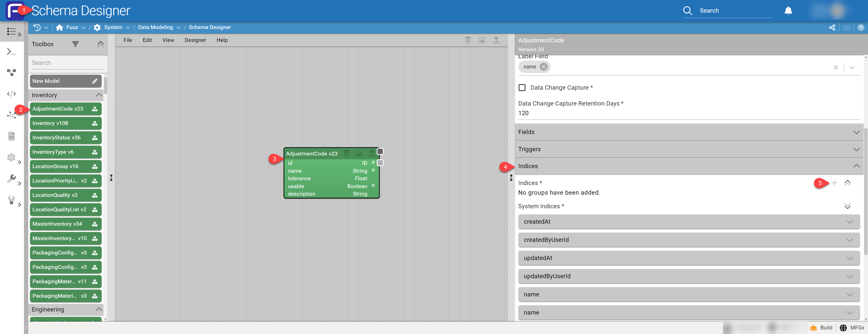Click the share icon in breadcrumb bar
The height and width of the screenshot is (334, 868).
pyautogui.click(x=832, y=27)
